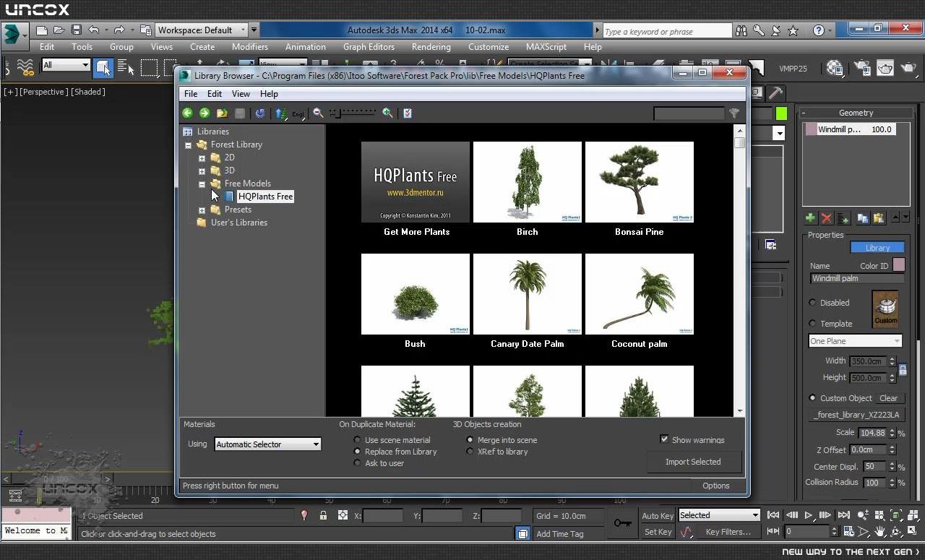Viewport: 925px width, 560px height.
Task: Open the One Plane dropdown
Action: coord(855,341)
